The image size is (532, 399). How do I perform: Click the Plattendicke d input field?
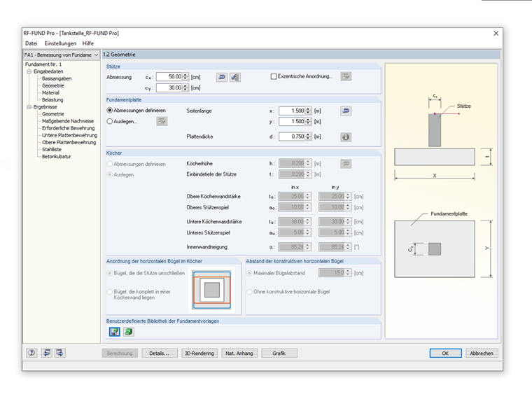(292, 136)
